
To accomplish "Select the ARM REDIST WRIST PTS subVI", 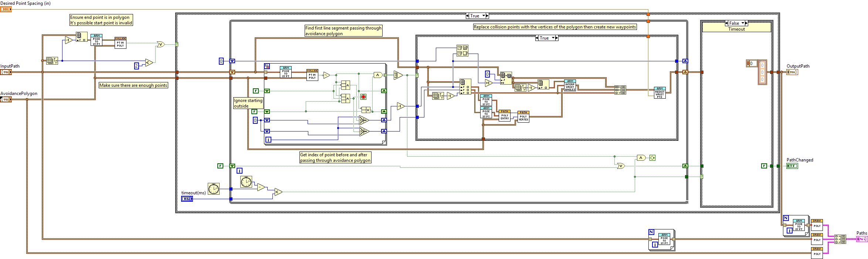I will coord(660,93).
